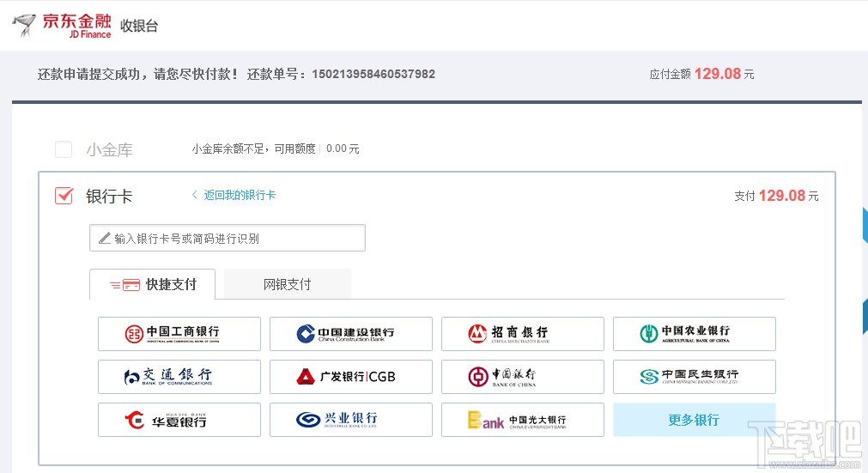Viewport: 868px width, 473px height.
Task: Click the pencil icon in card input
Action: [x=105, y=238]
